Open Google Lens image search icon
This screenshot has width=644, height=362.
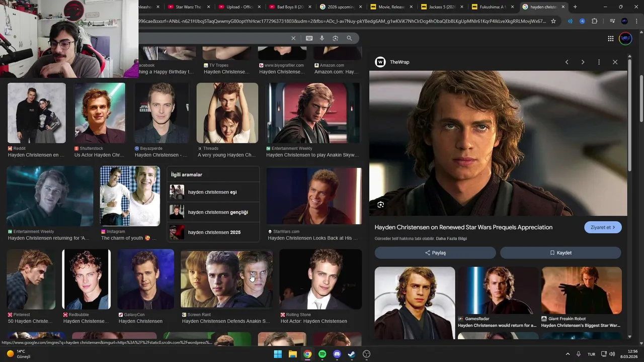pyautogui.click(x=335, y=38)
